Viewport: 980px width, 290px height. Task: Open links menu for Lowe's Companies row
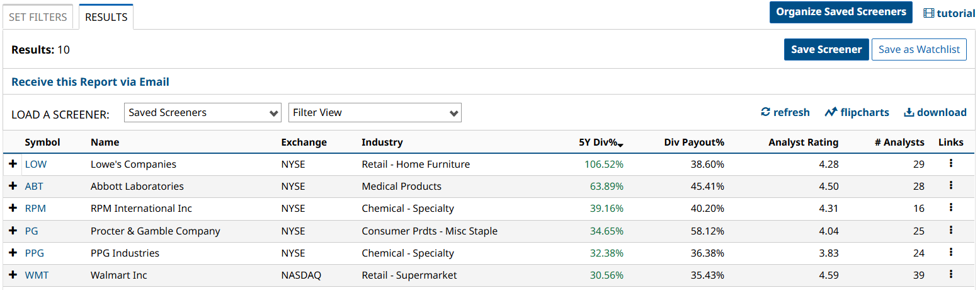[950, 163]
